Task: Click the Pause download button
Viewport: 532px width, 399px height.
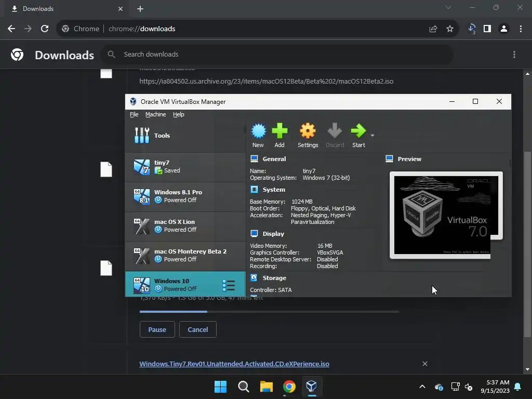Action: click(157, 329)
